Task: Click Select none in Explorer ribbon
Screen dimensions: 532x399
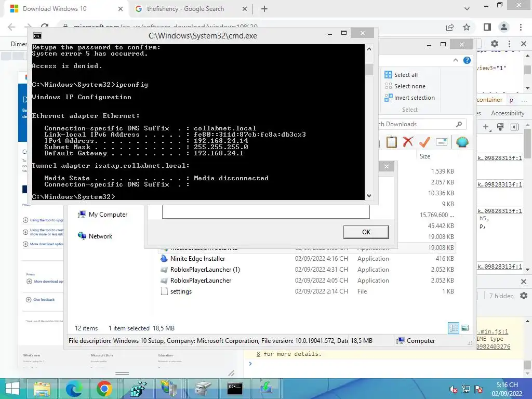Action: [x=405, y=86]
